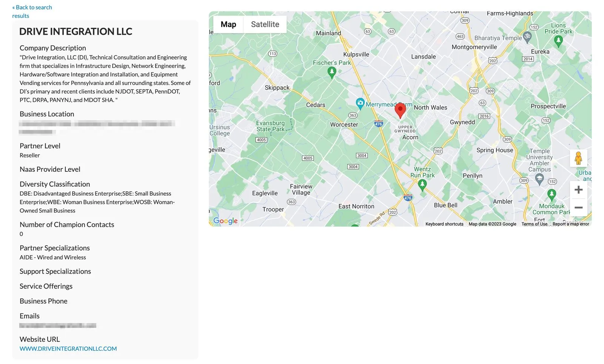This screenshot has height=364, width=604.
Task: Click the I-476 highway shield near Worcester
Action: pyautogui.click(x=379, y=123)
